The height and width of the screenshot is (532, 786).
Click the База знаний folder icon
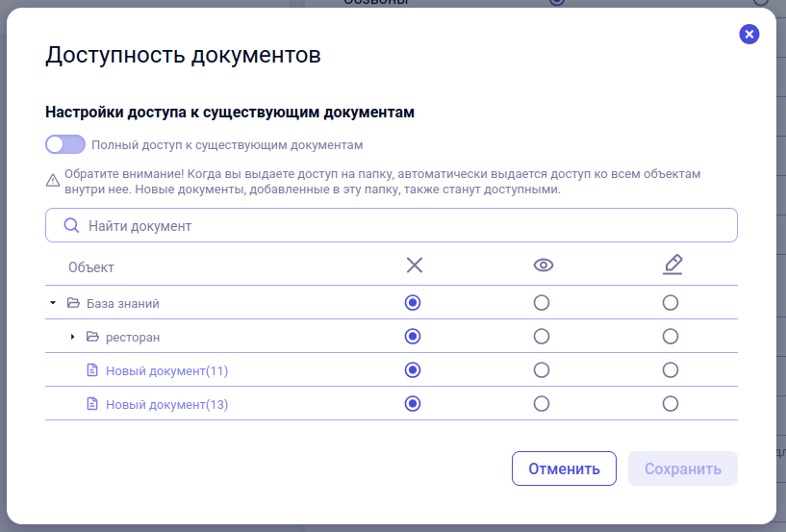click(x=73, y=303)
